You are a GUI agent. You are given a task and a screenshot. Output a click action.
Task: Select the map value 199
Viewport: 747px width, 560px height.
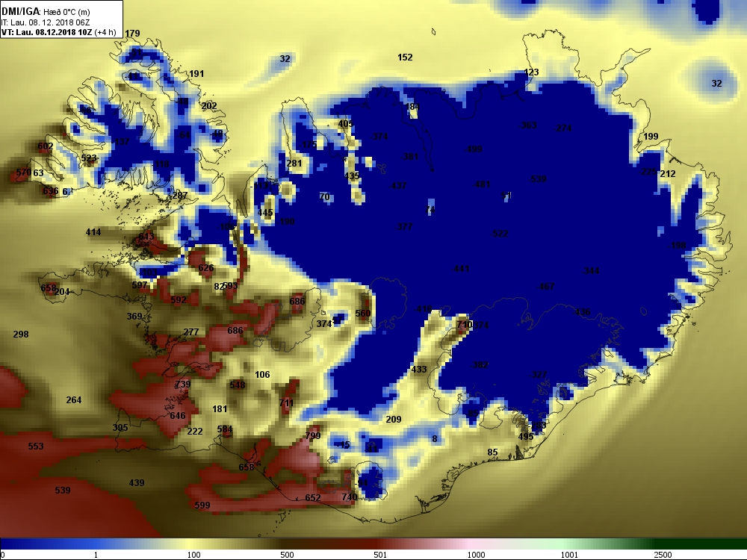click(x=651, y=137)
